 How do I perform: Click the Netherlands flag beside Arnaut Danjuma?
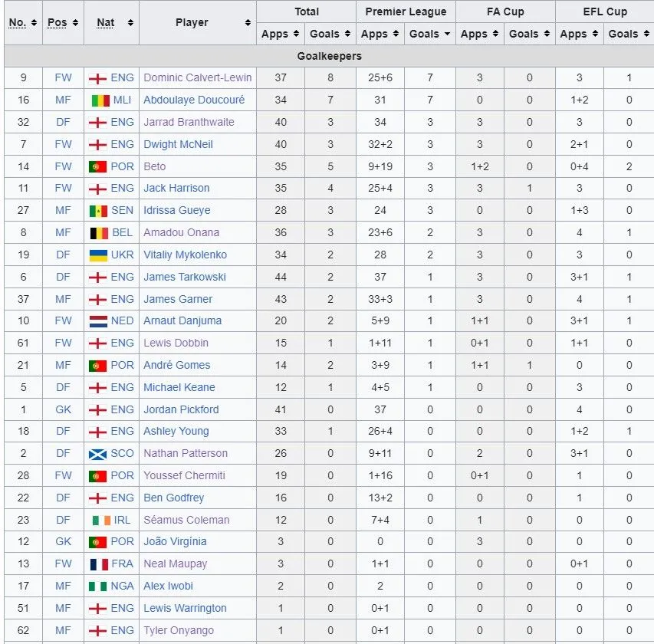point(97,321)
